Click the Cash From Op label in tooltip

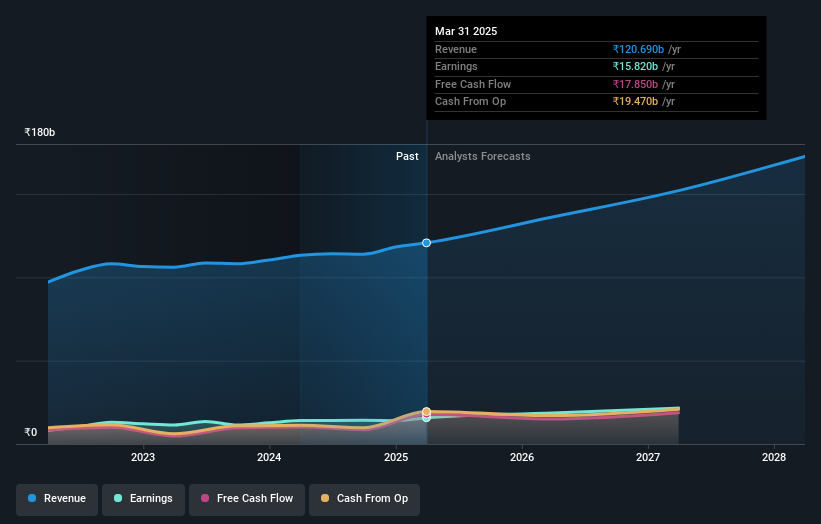click(x=470, y=102)
